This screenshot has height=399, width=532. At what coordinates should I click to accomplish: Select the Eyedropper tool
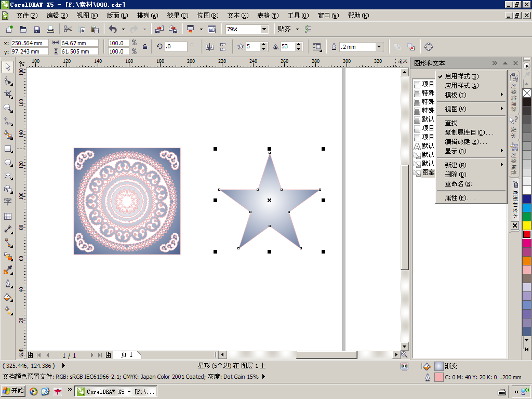coord(8,270)
